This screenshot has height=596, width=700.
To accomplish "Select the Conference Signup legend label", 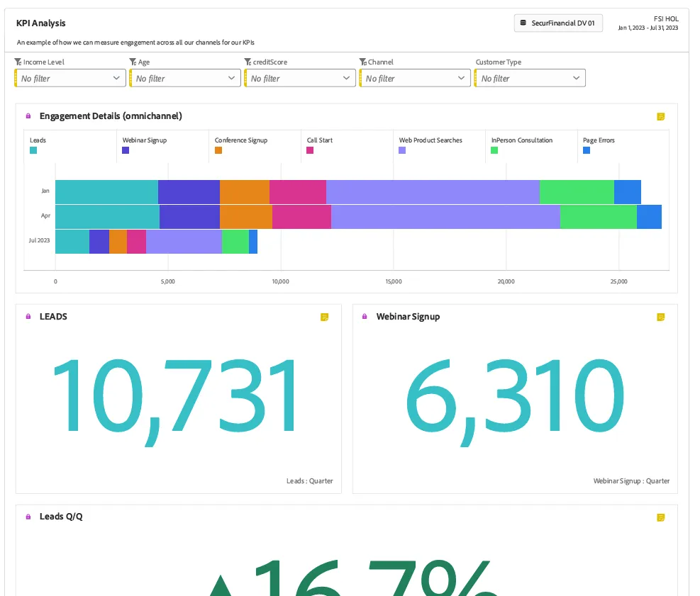I will (241, 140).
